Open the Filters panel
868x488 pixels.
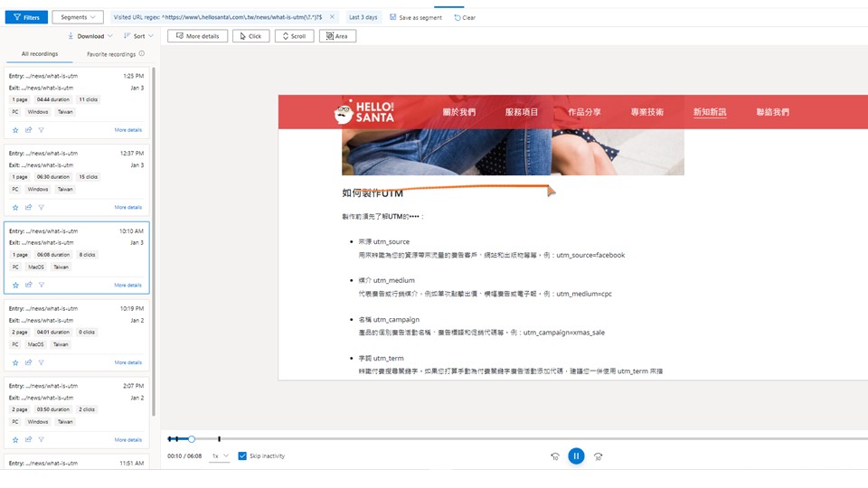click(26, 17)
